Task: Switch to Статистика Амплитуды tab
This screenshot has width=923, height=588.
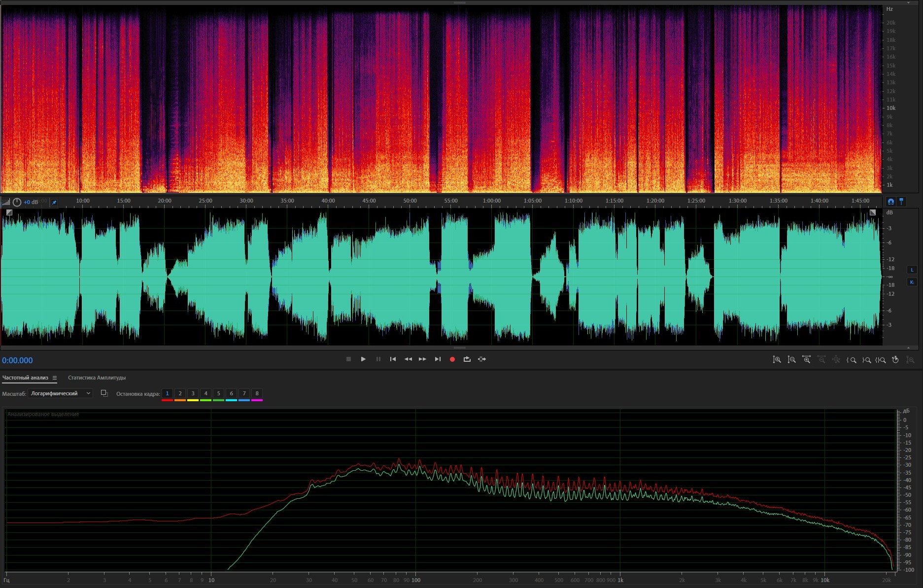Action: tap(97, 378)
